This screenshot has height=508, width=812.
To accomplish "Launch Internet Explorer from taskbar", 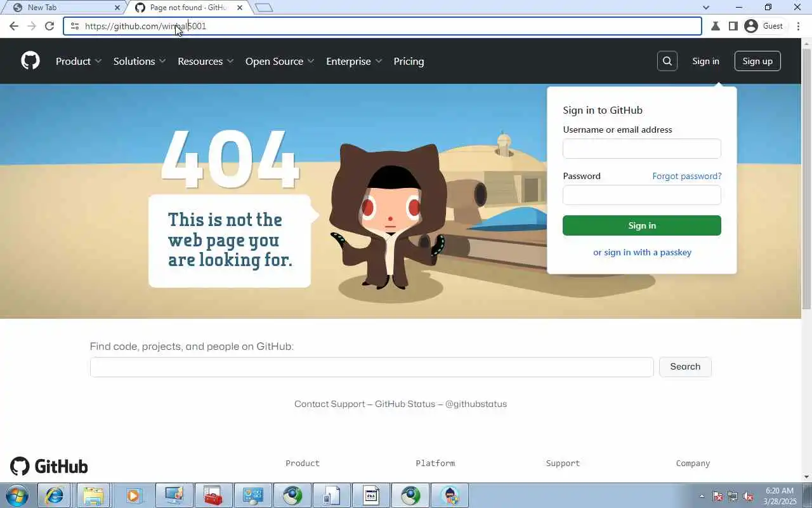I will click(x=55, y=495).
